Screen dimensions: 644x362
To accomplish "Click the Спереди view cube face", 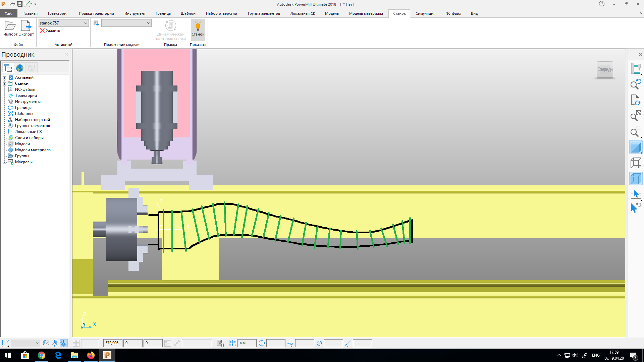I will pyautogui.click(x=605, y=70).
